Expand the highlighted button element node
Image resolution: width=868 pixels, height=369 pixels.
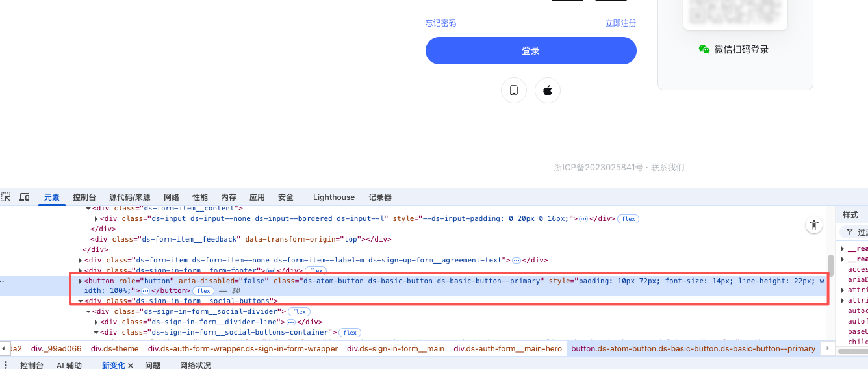pyautogui.click(x=81, y=281)
